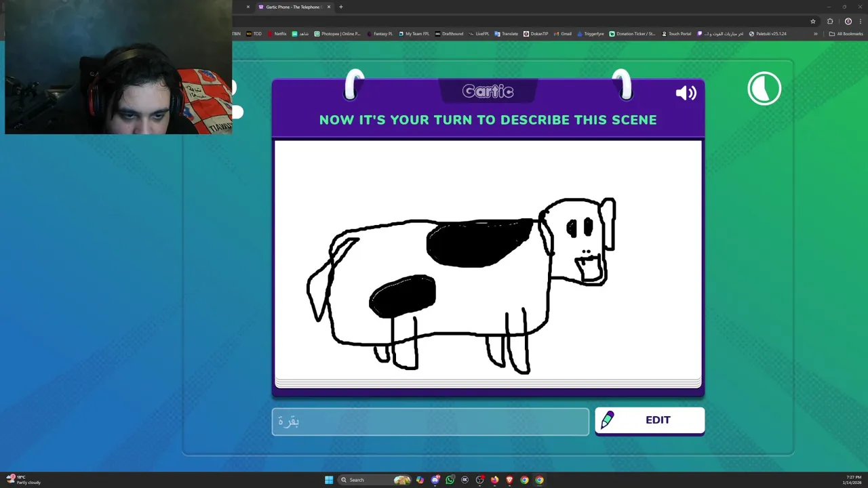Image resolution: width=868 pixels, height=488 pixels.
Task: Open Discord from the taskbar
Action: click(x=435, y=480)
